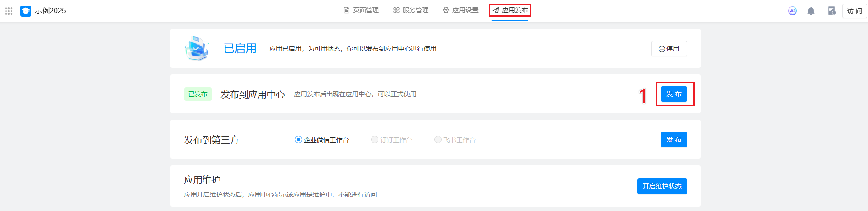The image size is (868, 211).
Task: Open the 服务管理 tab
Action: 411,11
